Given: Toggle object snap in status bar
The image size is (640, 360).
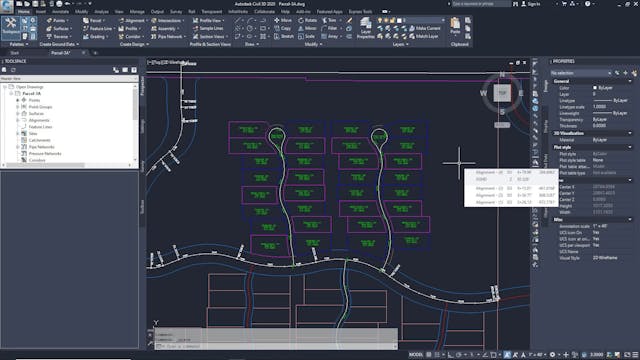Looking at the screenshot, I should pyautogui.click(x=493, y=355).
